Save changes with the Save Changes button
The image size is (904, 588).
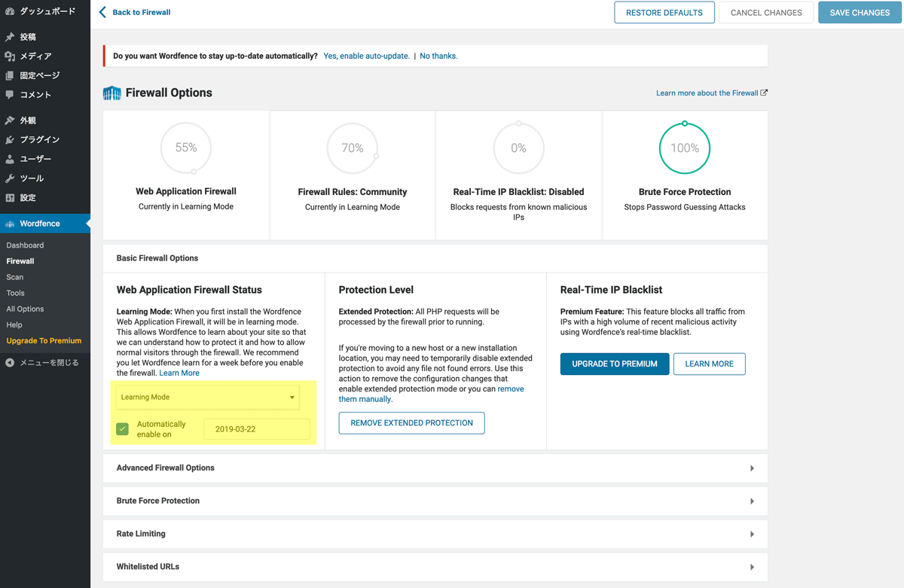coord(860,12)
